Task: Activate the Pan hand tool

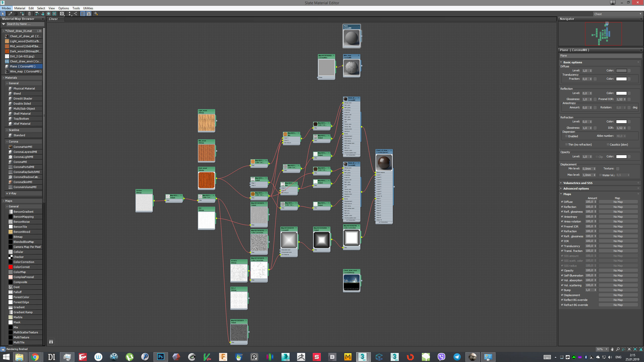Action: [x=612, y=349]
